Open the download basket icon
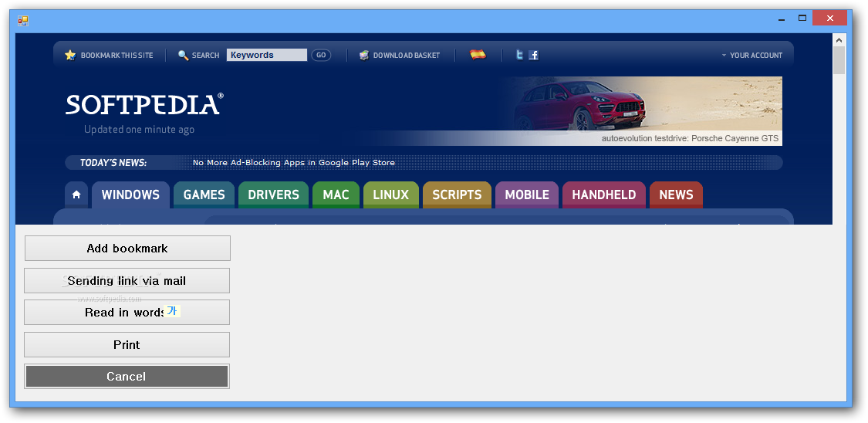868x423 pixels. tap(363, 55)
